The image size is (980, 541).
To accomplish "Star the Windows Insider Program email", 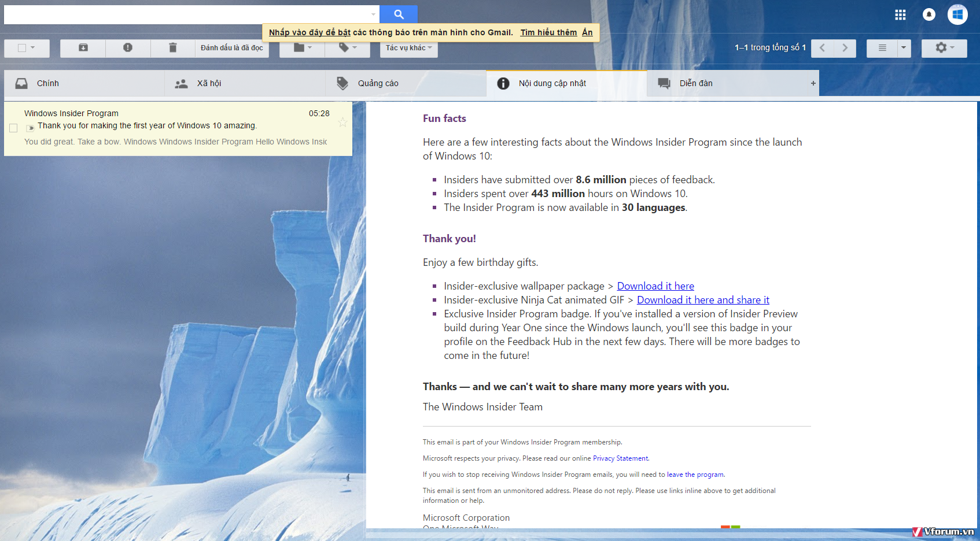I will pos(342,122).
